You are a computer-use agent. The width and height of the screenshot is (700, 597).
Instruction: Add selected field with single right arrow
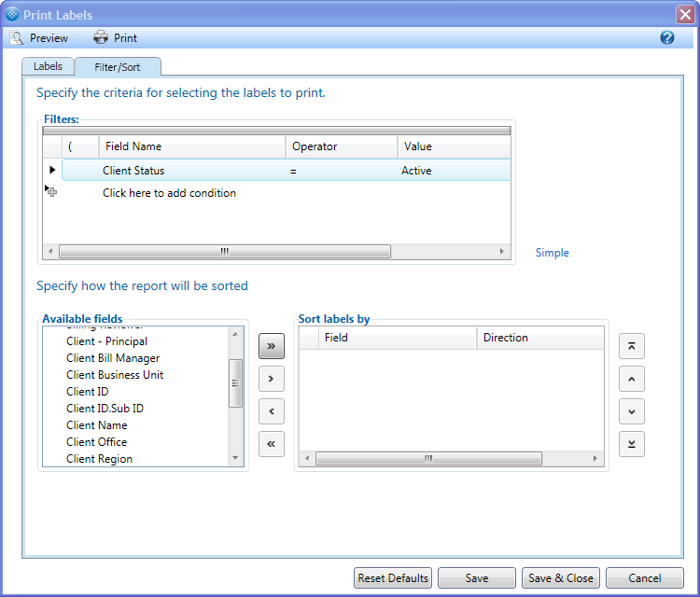tap(271, 379)
